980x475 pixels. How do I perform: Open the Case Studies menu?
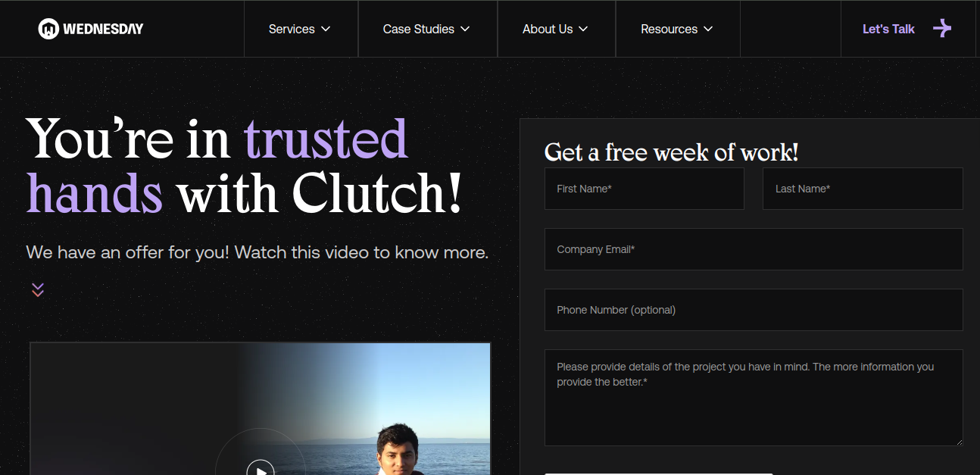pyautogui.click(x=427, y=29)
